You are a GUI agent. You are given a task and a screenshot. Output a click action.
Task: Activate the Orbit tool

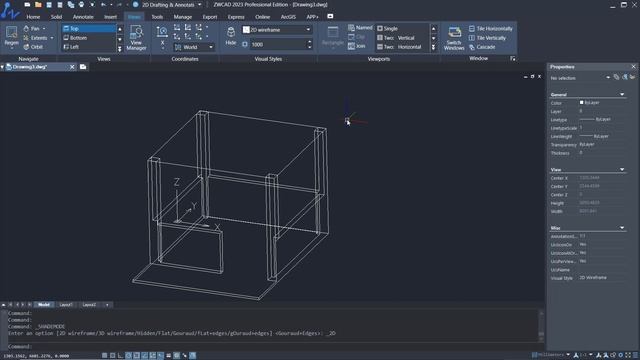pyautogui.click(x=33, y=47)
